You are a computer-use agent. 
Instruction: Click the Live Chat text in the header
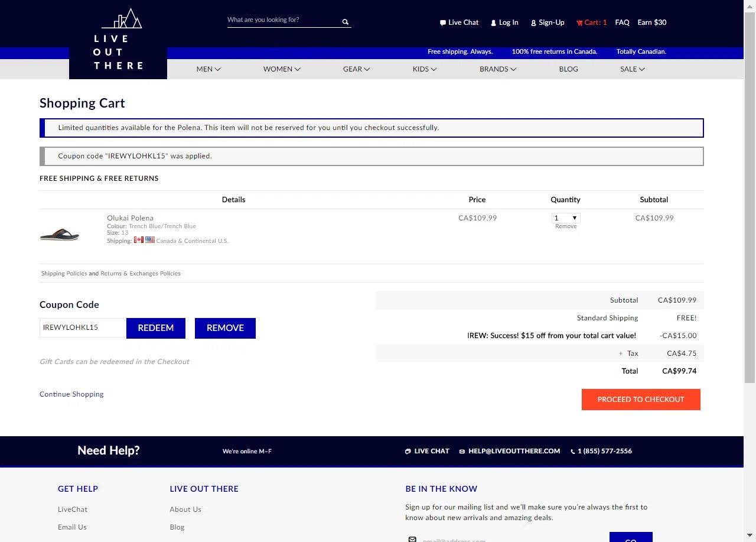tap(463, 22)
